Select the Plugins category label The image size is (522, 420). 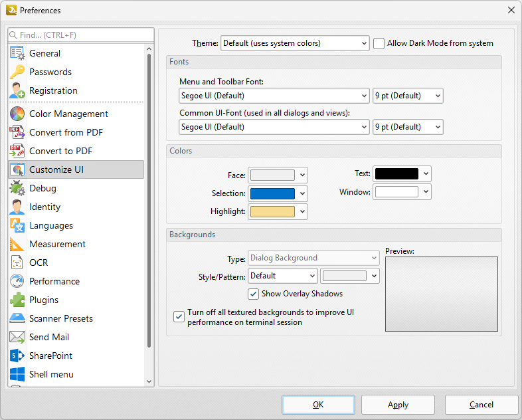(x=44, y=300)
